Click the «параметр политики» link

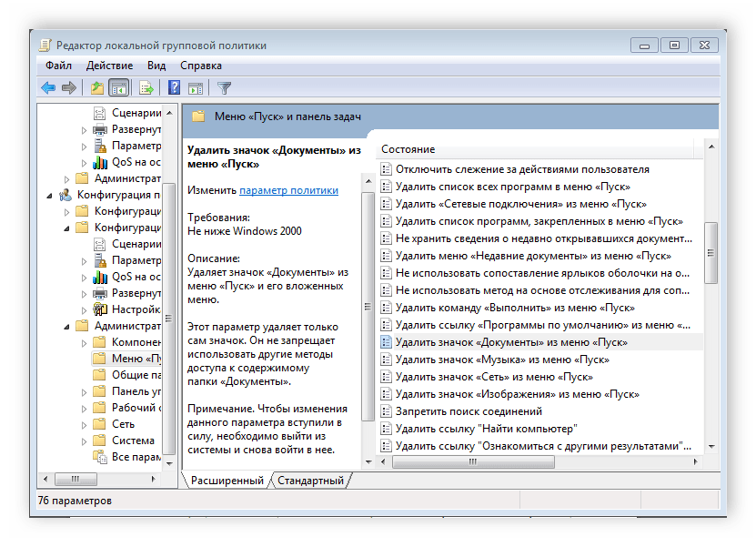click(288, 190)
